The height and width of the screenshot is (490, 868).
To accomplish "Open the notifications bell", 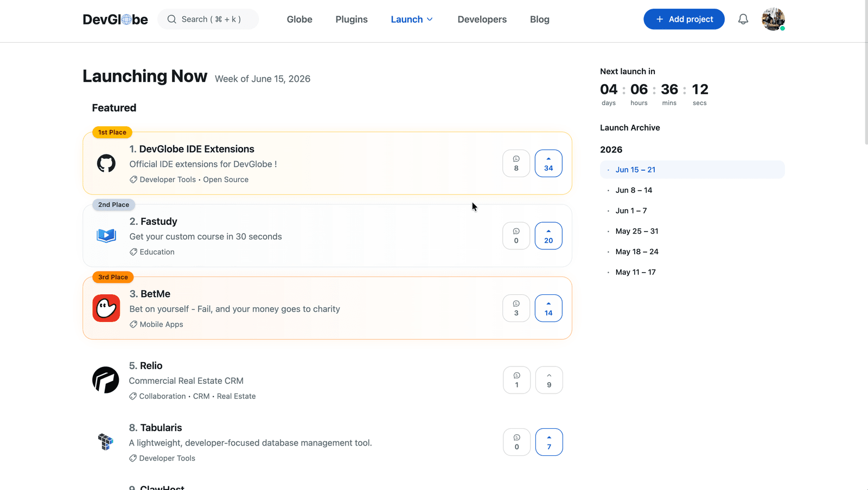I will [743, 20].
